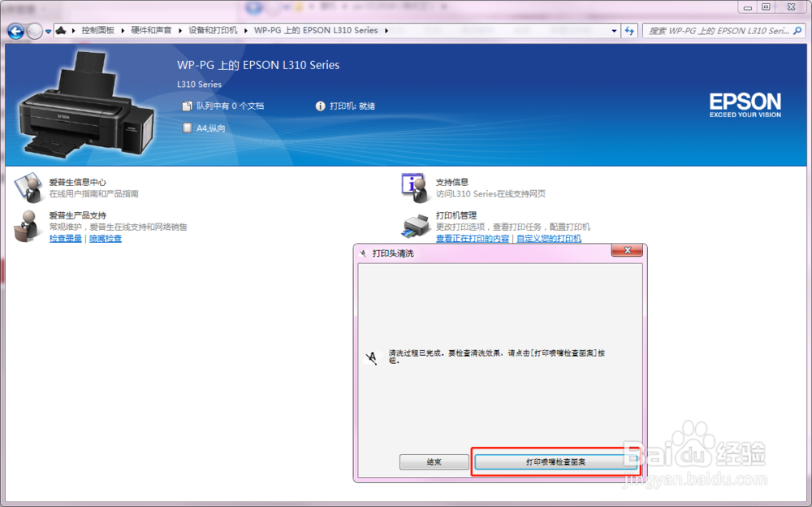Open the recent pages dropdown arrow
The image size is (812, 507).
pos(48,32)
